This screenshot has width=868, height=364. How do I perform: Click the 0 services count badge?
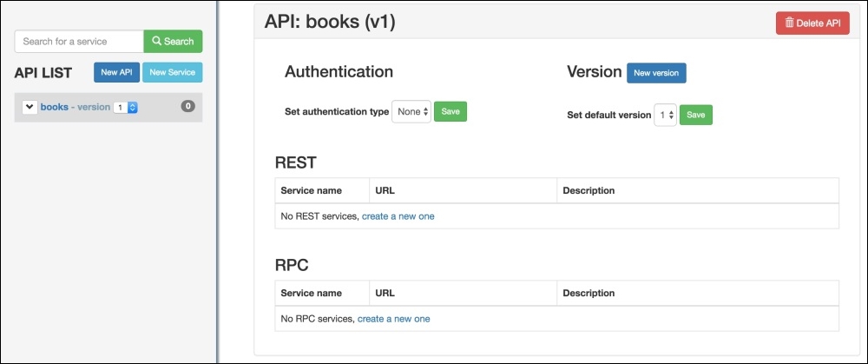pyautogui.click(x=187, y=107)
